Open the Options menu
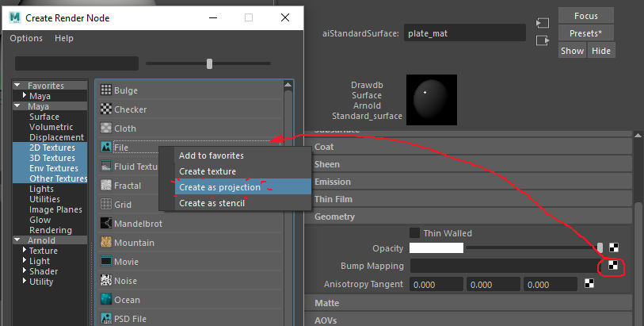Viewport: 644px width, 326px height. coord(26,38)
